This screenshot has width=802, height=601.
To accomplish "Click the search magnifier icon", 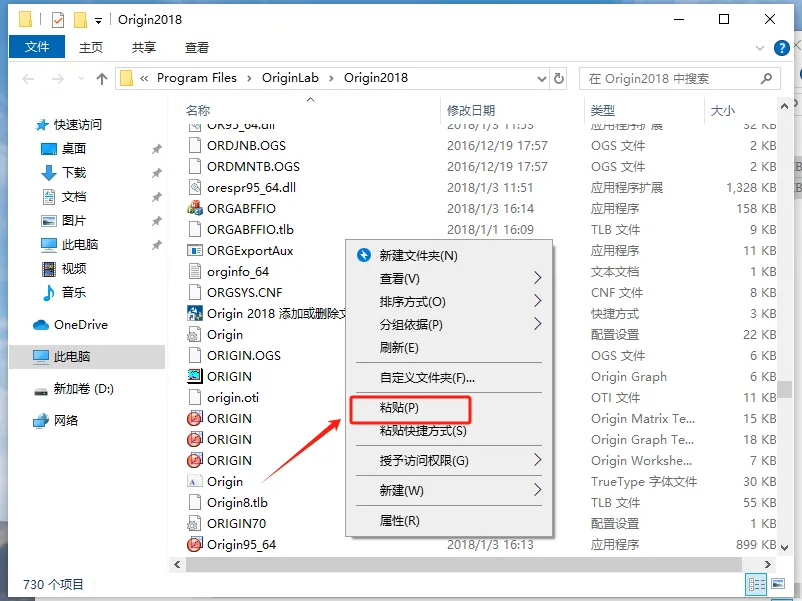I will (x=766, y=78).
